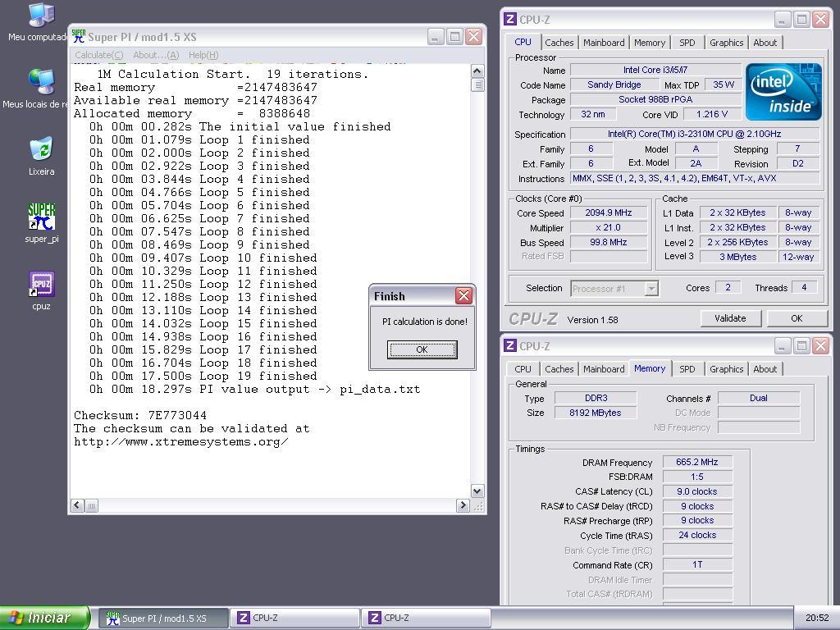
Task: Open the Processor #1 selection dropdown
Action: [x=614, y=289]
